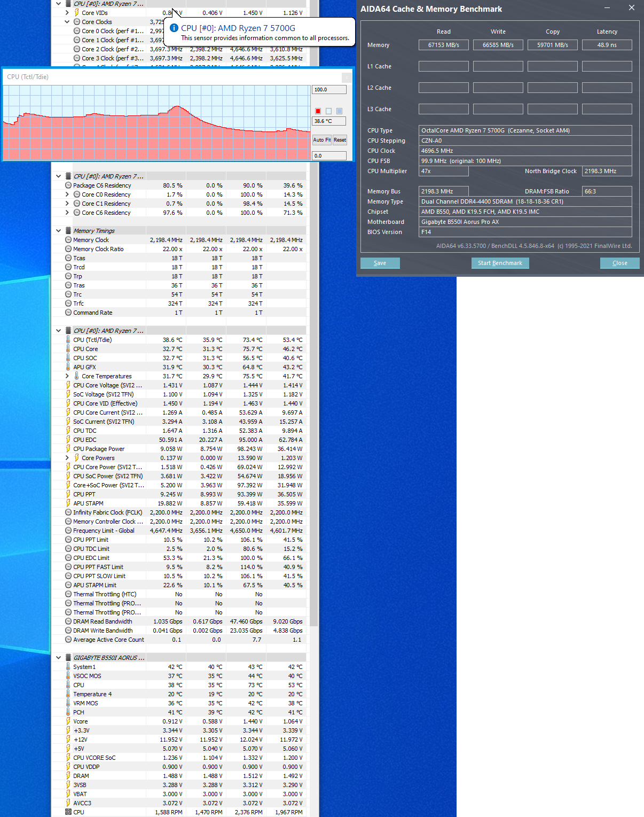
Task: Select the red graph color swatch
Action: point(318,111)
